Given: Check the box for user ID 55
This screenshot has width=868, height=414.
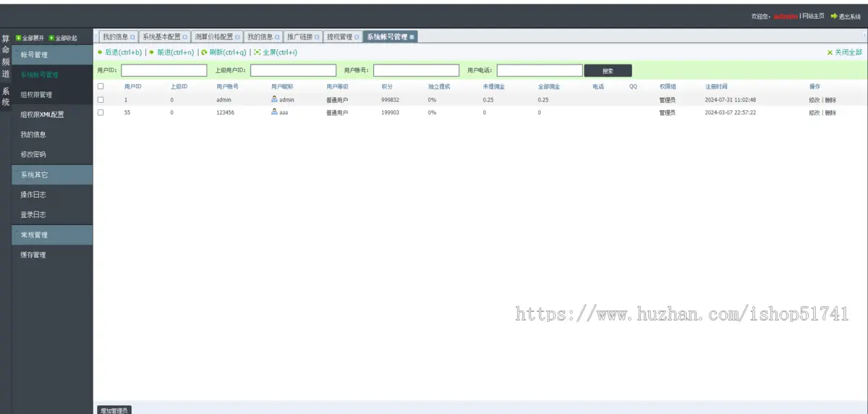Looking at the screenshot, I should click(101, 112).
